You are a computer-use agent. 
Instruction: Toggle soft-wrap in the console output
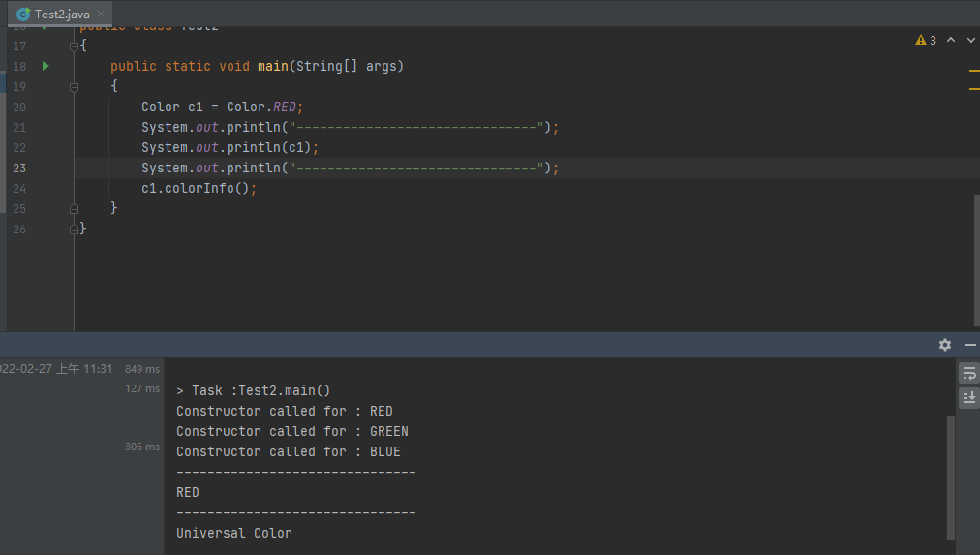pos(968,374)
